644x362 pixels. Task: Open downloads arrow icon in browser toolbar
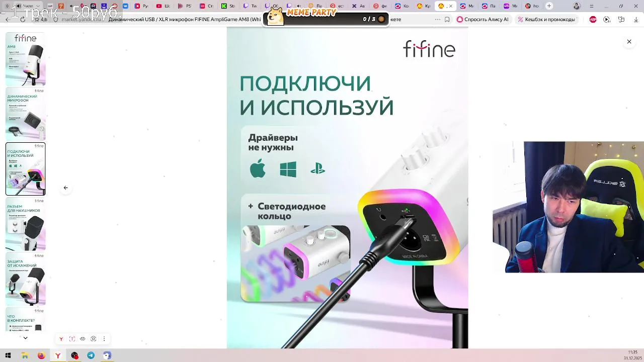pos(635,19)
